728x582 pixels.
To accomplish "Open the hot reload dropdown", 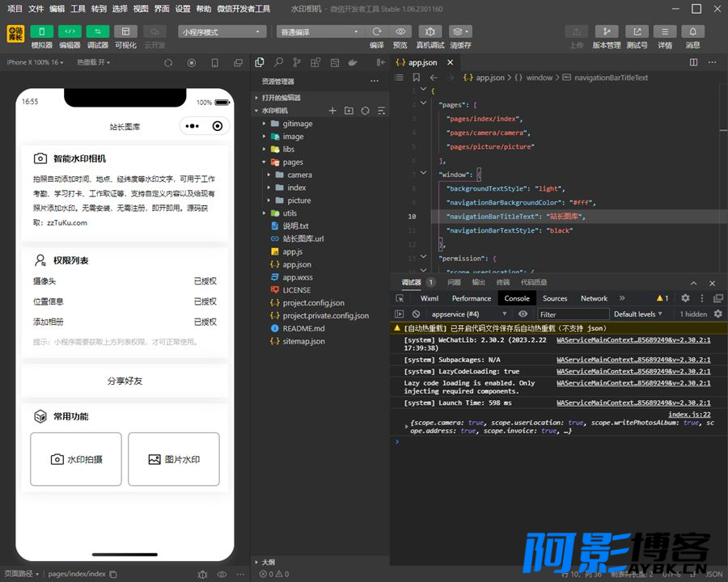I will tap(93, 62).
